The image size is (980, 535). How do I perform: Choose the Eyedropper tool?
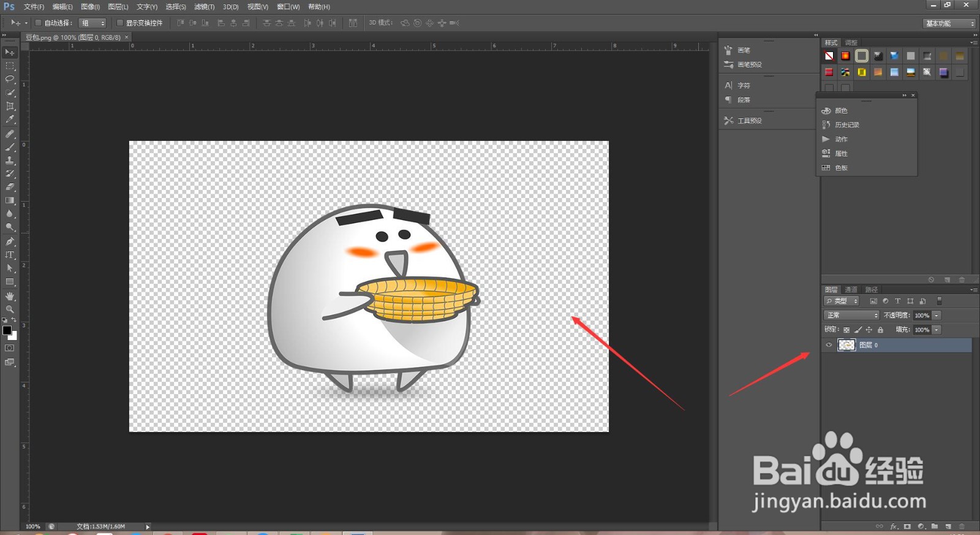coord(10,120)
